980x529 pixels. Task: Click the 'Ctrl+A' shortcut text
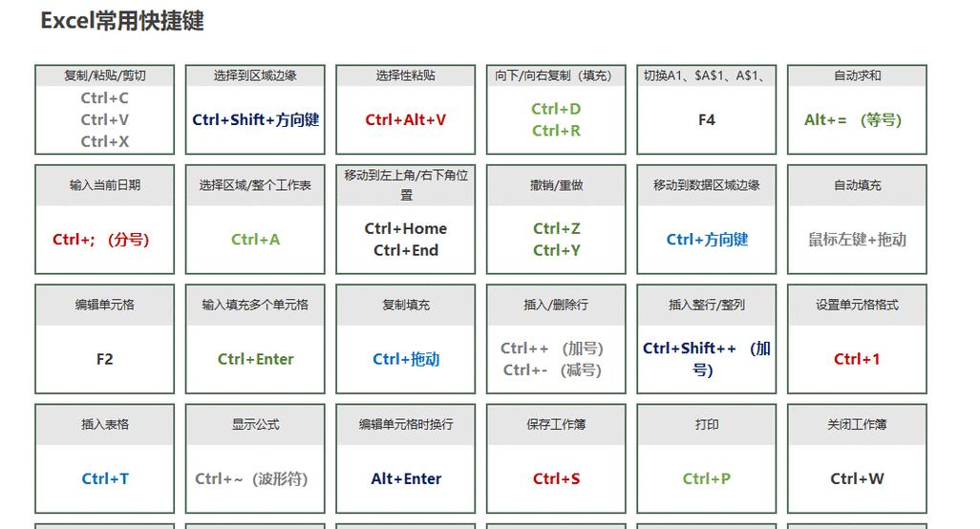coord(255,240)
